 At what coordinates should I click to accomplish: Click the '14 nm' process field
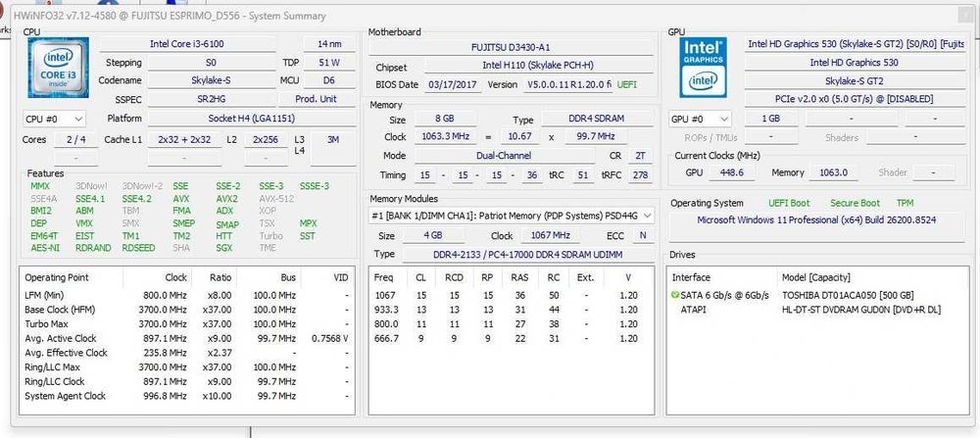click(x=329, y=44)
